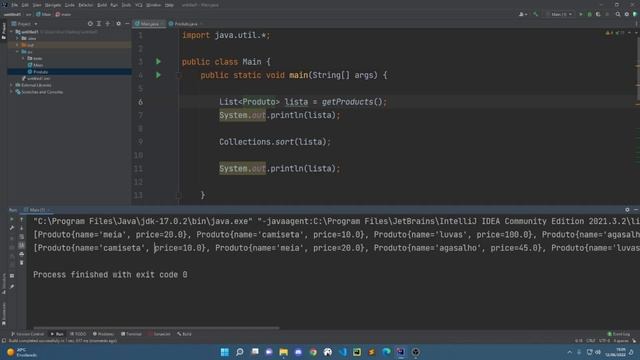Select untitled1.iml file in tree
Screen dimensions: 640x360
click(x=38, y=78)
